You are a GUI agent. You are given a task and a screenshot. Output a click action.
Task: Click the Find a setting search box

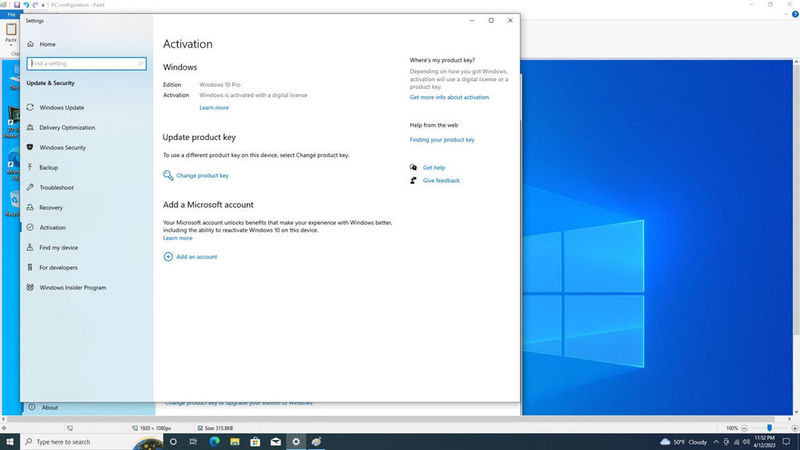[86, 64]
